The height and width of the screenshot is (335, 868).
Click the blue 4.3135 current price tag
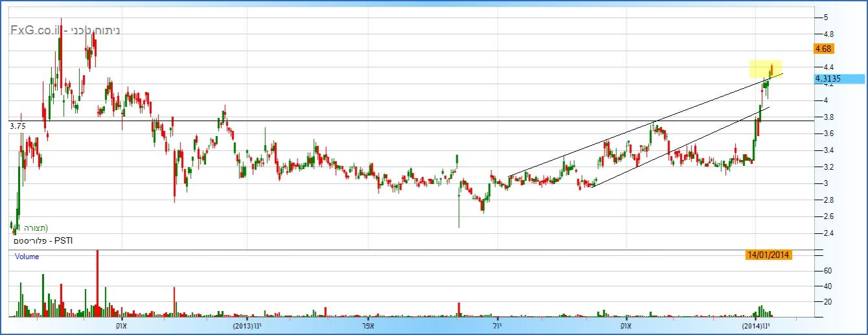839,79
